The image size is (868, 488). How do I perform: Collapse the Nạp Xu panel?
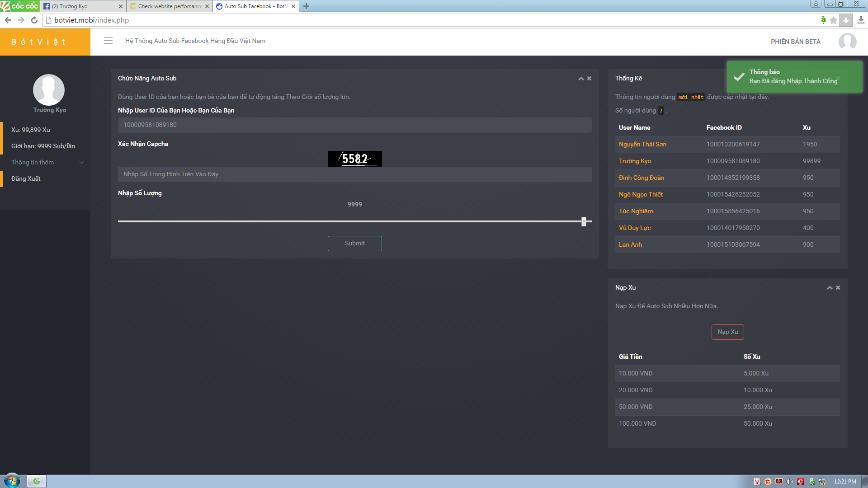coord(830,287)
